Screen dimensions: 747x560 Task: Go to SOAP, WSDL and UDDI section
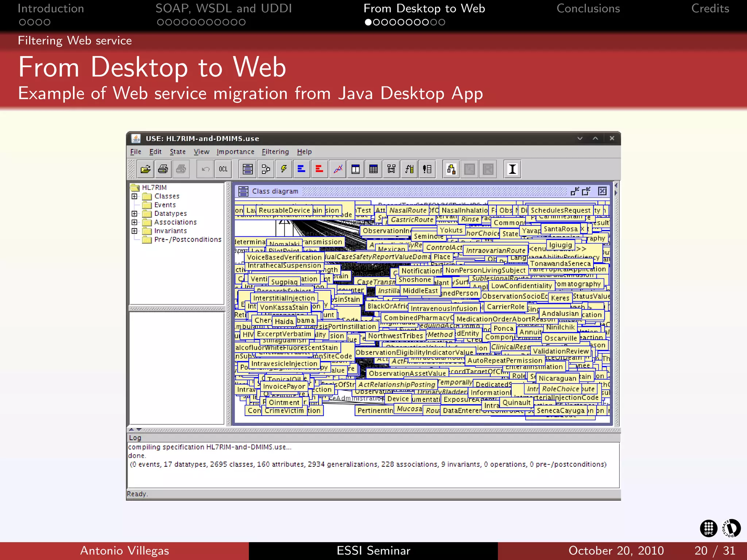tap(224, 8)
